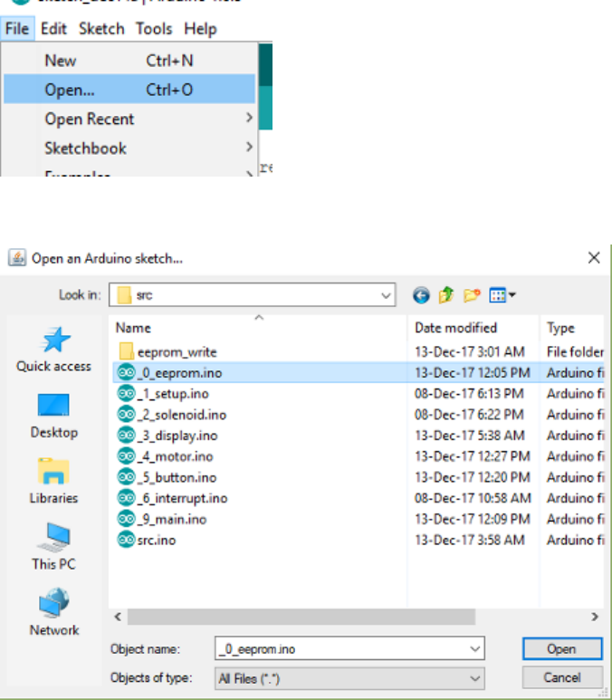The image size is (612, 700).
Task: Open the File menu
Action: pos(17,29)
